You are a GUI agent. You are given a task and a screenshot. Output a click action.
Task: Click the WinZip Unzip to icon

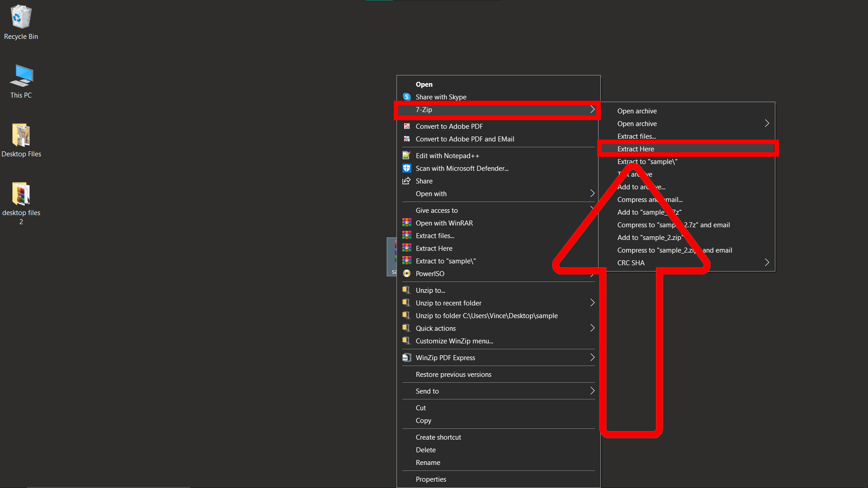406,290
